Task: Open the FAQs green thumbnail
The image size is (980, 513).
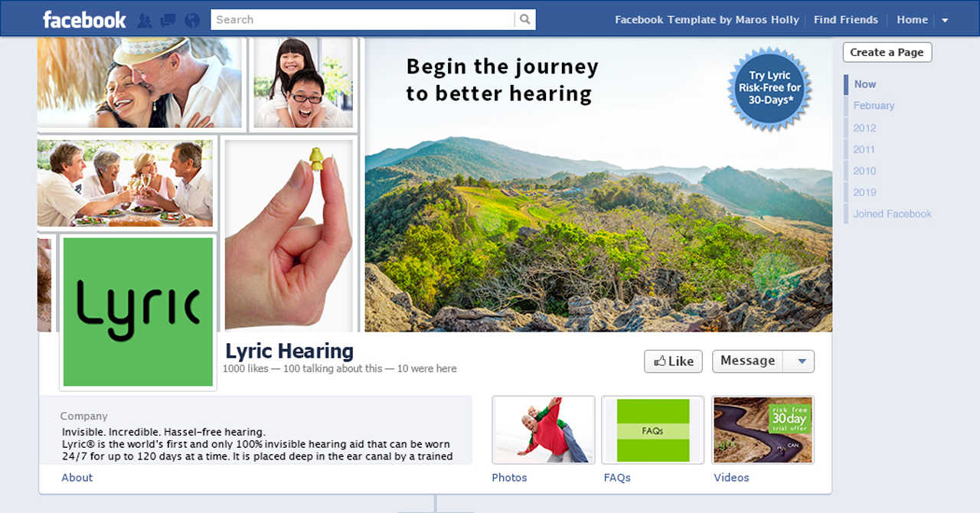Action: pos(653,430)
